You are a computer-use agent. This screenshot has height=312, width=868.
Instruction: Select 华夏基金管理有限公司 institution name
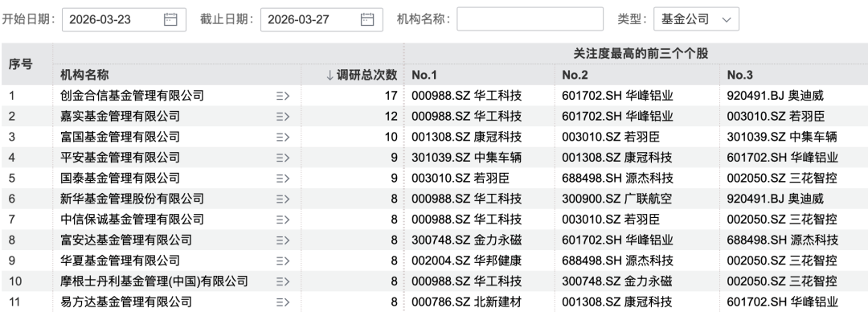pyautogui.click(x=120, y=261)
